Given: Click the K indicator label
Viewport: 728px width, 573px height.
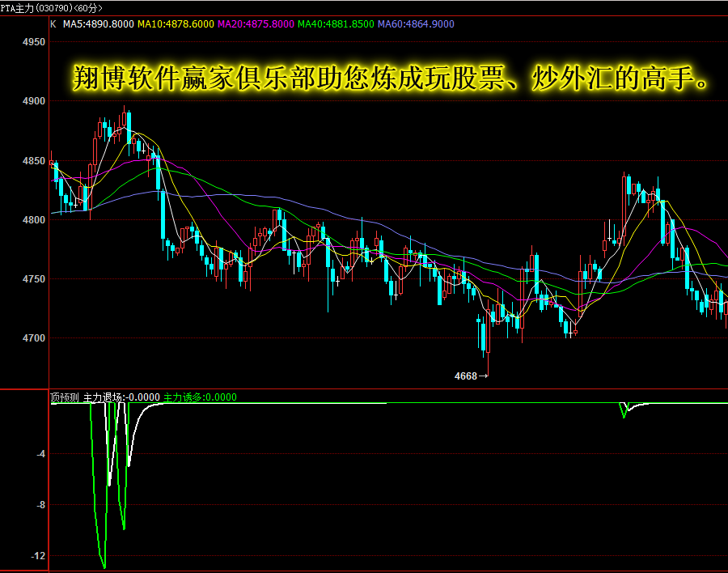Looking at the screenshot, I should pos(53,24).
